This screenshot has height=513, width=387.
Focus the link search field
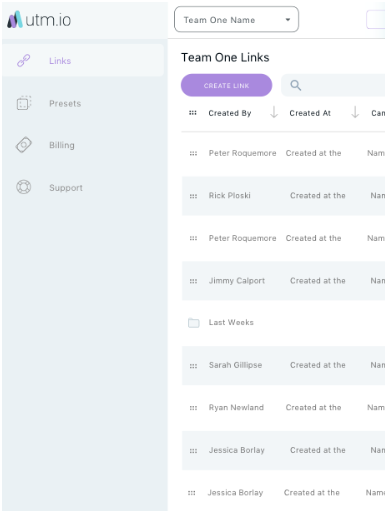[333, 85]
